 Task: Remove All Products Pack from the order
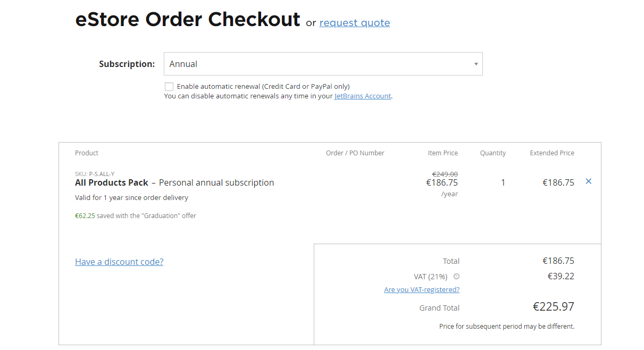click(588, 181)
